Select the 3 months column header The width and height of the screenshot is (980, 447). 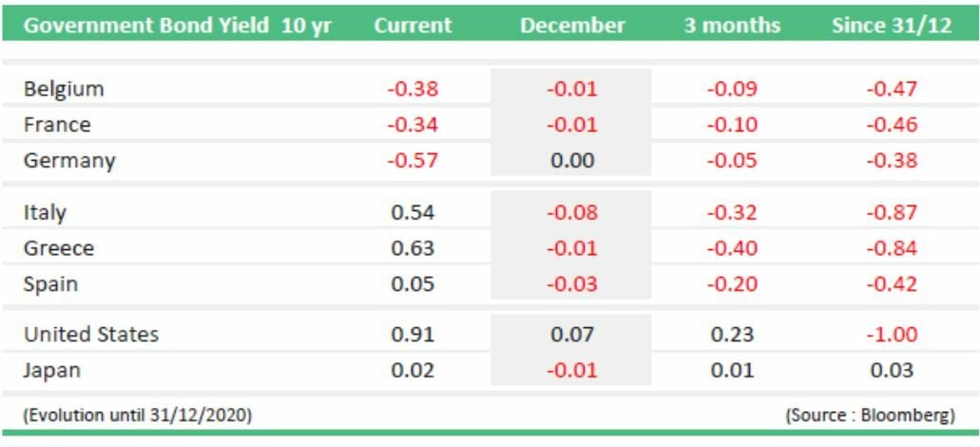[732, 26]
